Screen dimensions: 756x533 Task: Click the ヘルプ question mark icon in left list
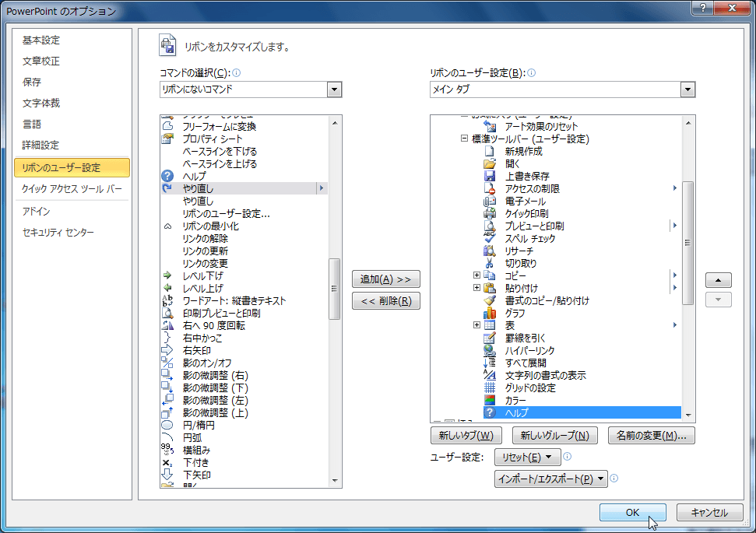167,176
